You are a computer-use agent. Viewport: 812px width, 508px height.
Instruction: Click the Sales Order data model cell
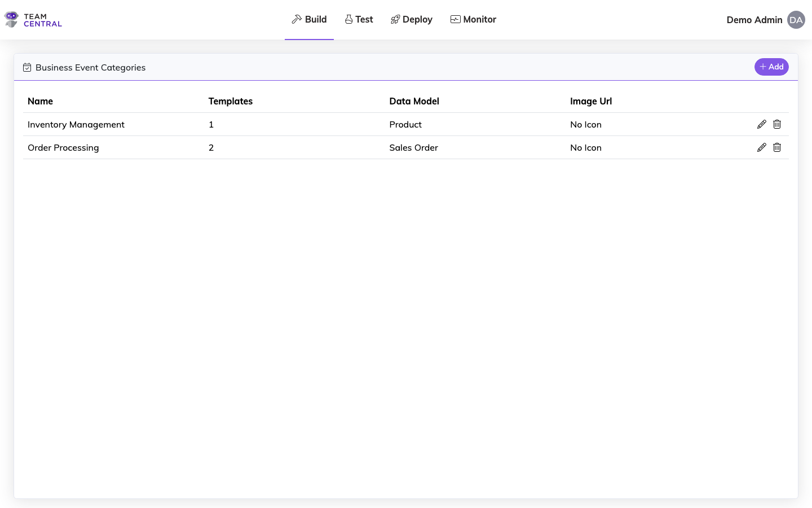click(x=413, y=148)
